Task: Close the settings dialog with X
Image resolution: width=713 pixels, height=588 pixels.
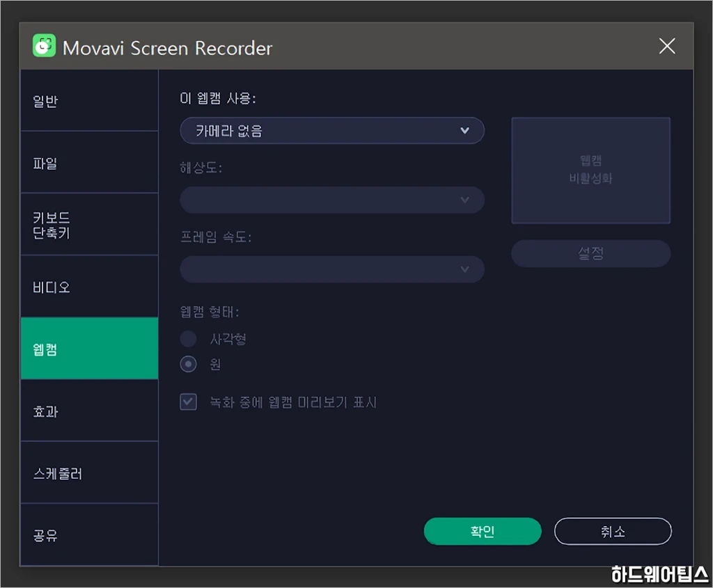Action: coord(666,46)
